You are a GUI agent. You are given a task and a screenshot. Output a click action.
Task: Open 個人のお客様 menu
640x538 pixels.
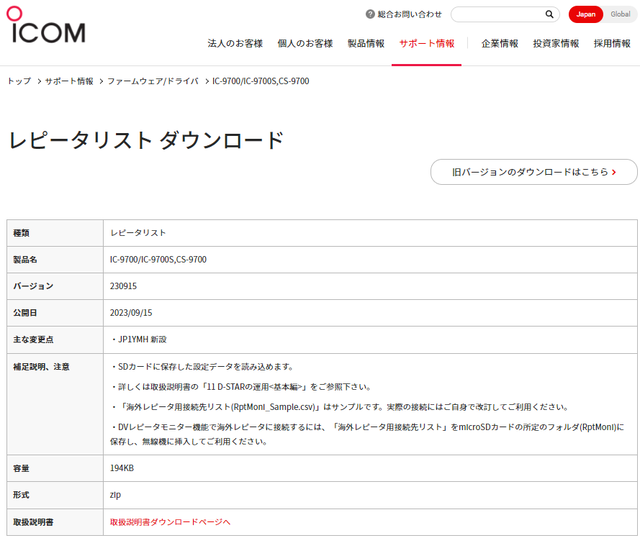coord(305,43)
